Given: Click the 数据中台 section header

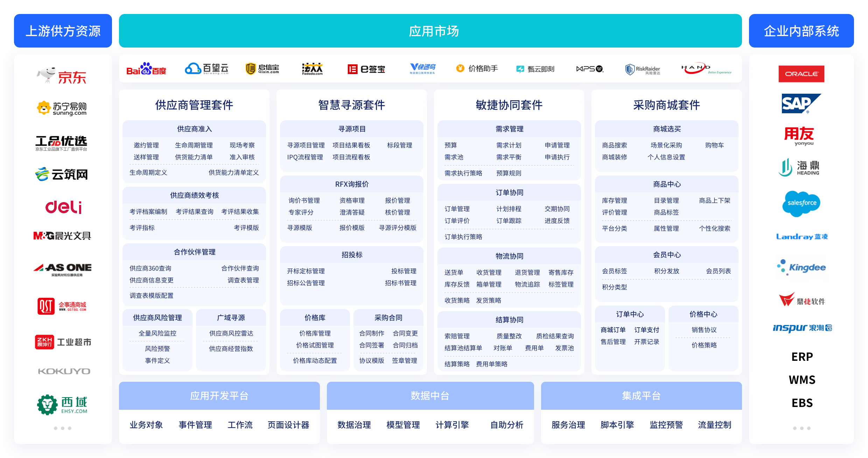Looking at the screenshot, I should (x=430, y=396).
